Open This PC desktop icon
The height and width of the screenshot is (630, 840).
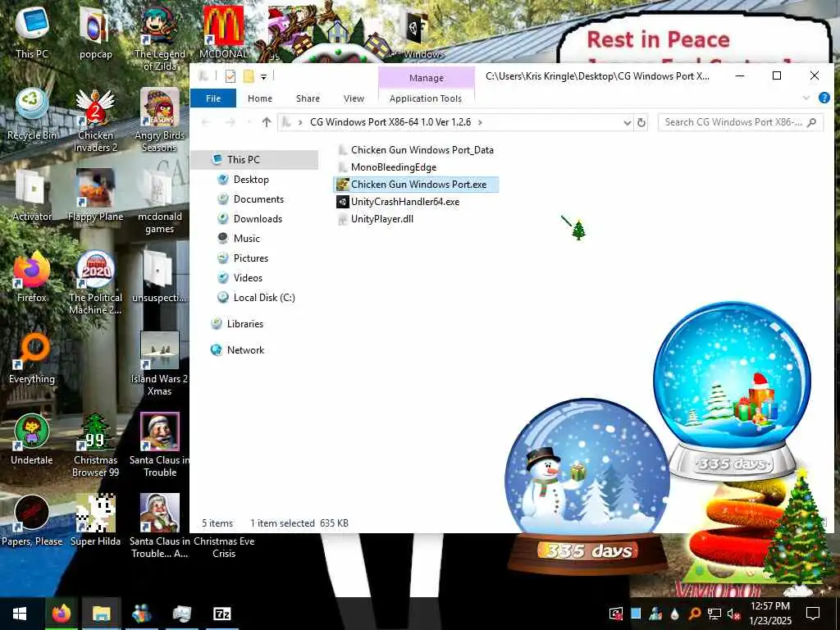32,32
